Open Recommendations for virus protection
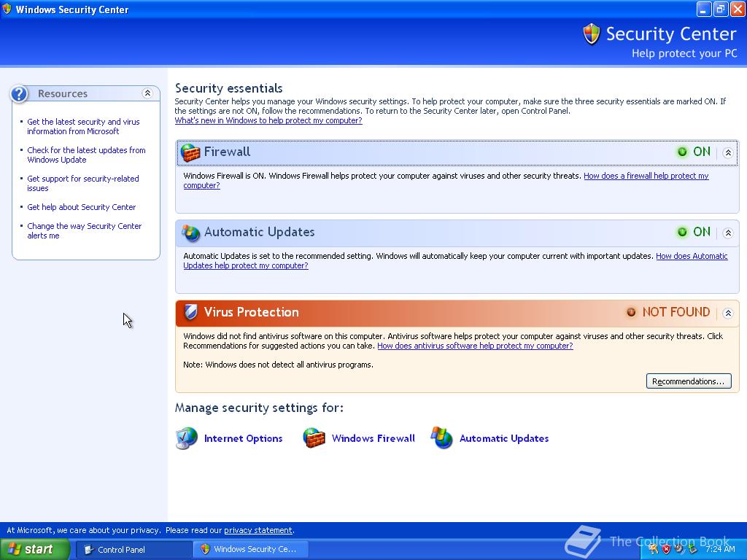This screenshot has width=747, height=560. (689, 381)
